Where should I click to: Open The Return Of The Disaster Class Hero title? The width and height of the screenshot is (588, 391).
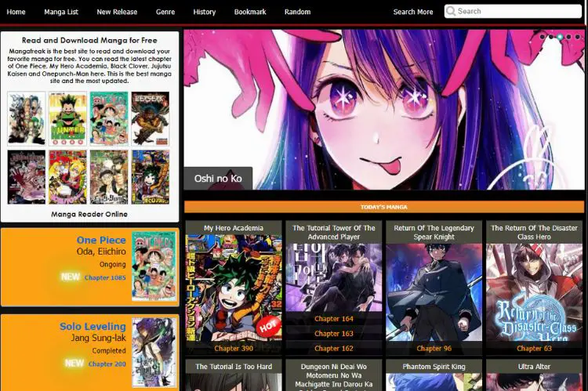tap(534, 233)
